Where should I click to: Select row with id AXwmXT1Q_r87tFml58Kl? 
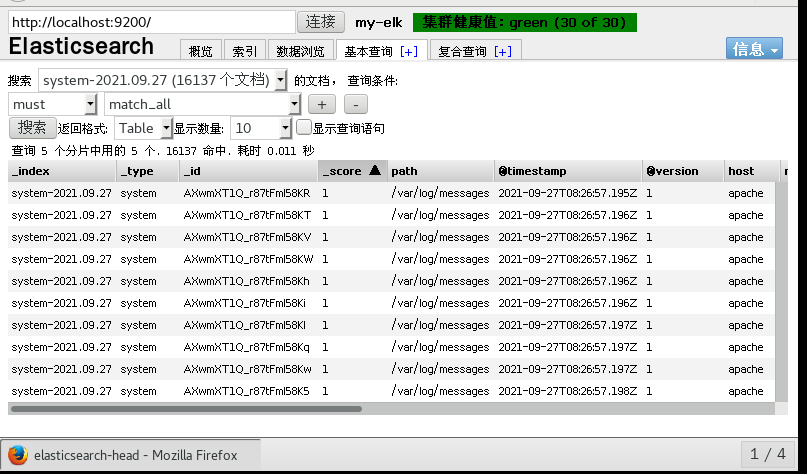391,325
